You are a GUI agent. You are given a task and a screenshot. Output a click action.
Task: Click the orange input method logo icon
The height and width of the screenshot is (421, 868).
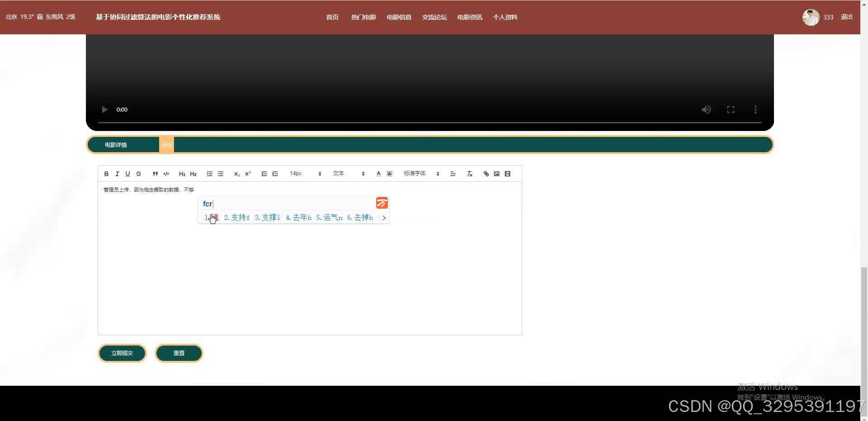click(382, 203)
